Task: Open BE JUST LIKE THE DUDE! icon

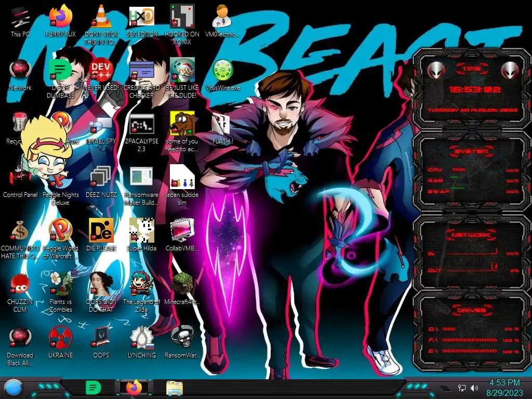Action: point(182,79)
